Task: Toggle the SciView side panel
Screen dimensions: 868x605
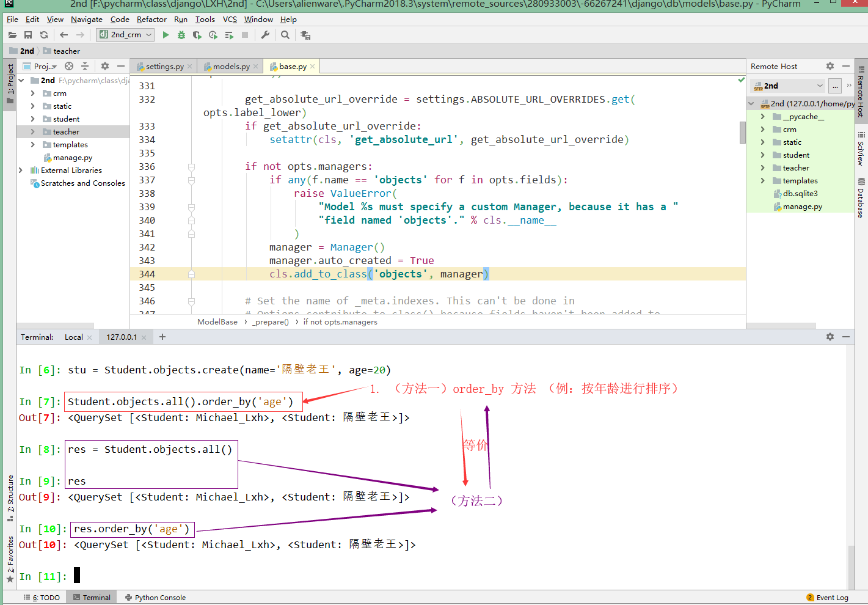Action: [861, 148]
